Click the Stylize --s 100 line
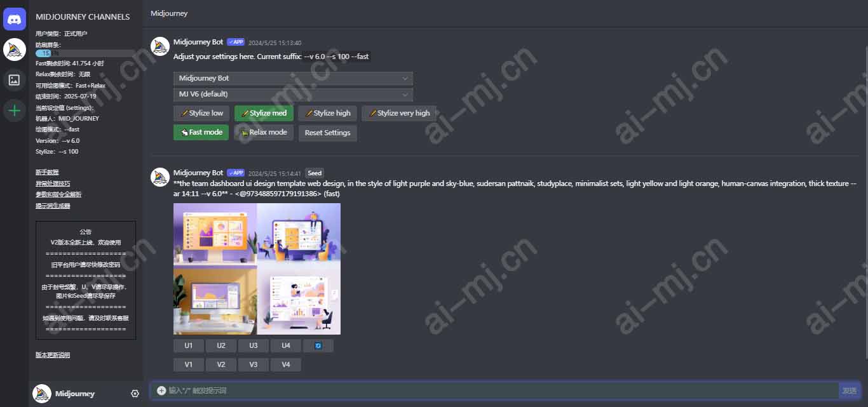This screenshot has height=407, width=868. [57, 152]
